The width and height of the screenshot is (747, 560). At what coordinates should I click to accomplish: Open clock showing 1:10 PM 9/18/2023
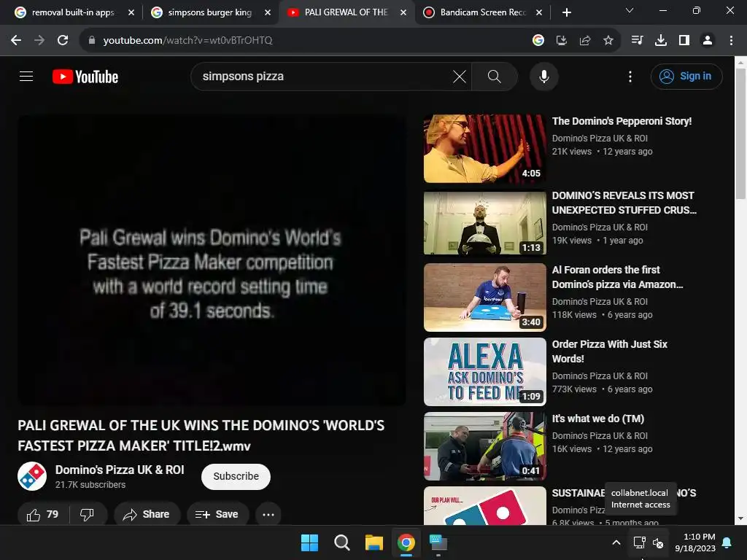(x=695, y=542)
